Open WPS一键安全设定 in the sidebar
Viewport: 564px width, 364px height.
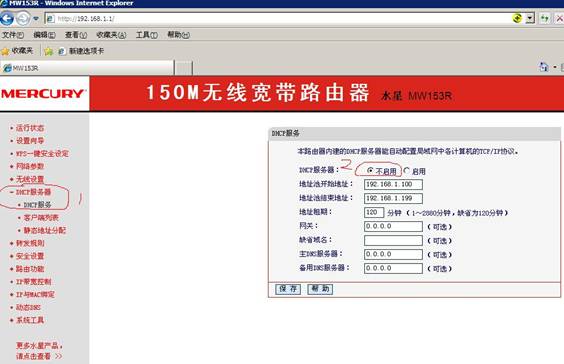[42, 154]
